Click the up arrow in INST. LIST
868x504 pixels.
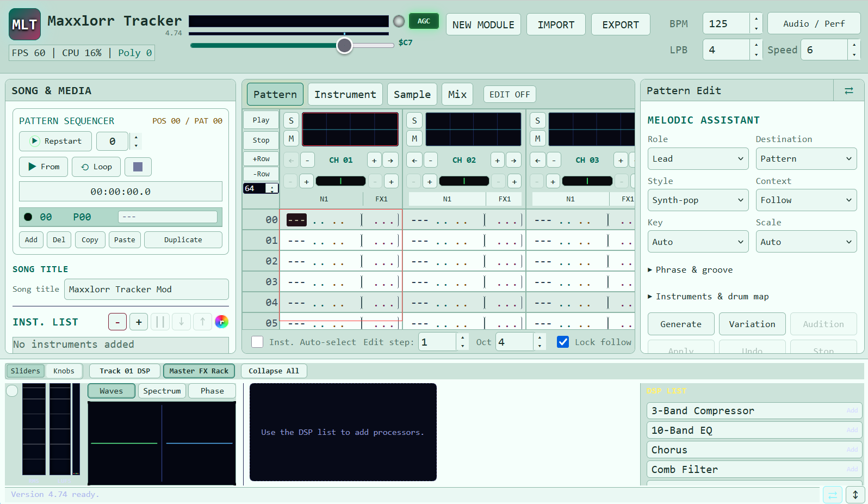pos(202,322)
